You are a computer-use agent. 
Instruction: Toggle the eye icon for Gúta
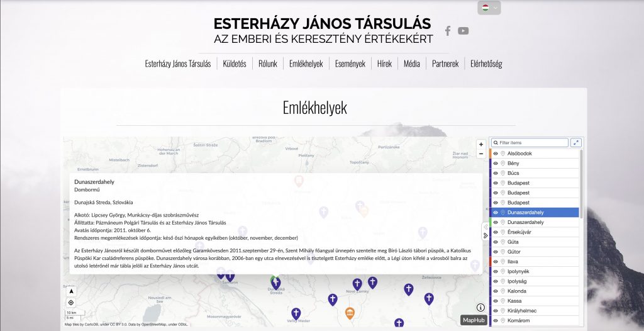pyautogui.click(x=496, y=242)
